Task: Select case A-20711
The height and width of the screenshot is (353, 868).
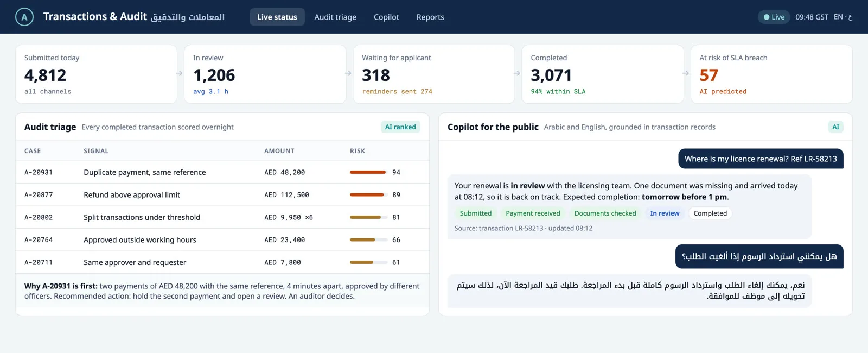Action: click(39, 262)
